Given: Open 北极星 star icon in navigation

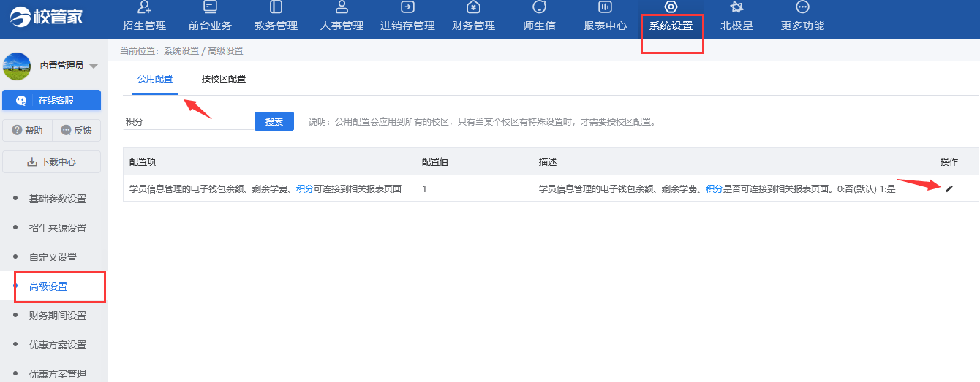Looking at the screenshot, I should 736,7.
